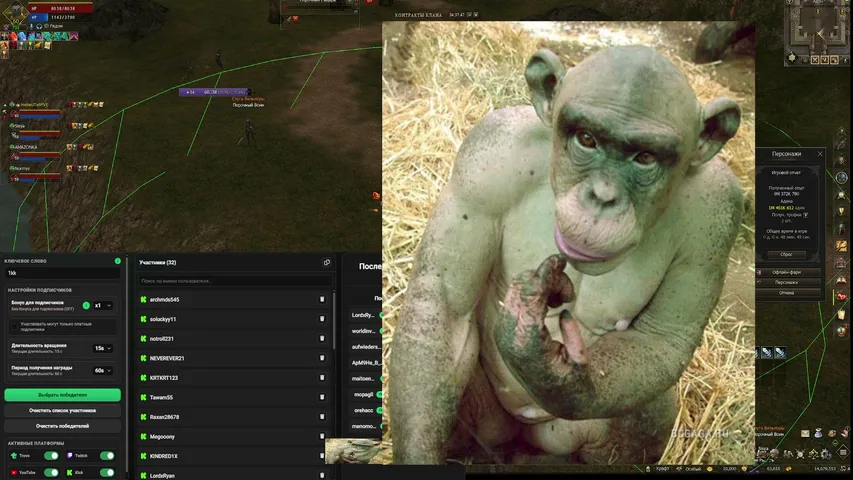Viewport: 853px width, 480px height.
Task: Click the headphones icon under the HP bar
Action: tap(39, 26)
